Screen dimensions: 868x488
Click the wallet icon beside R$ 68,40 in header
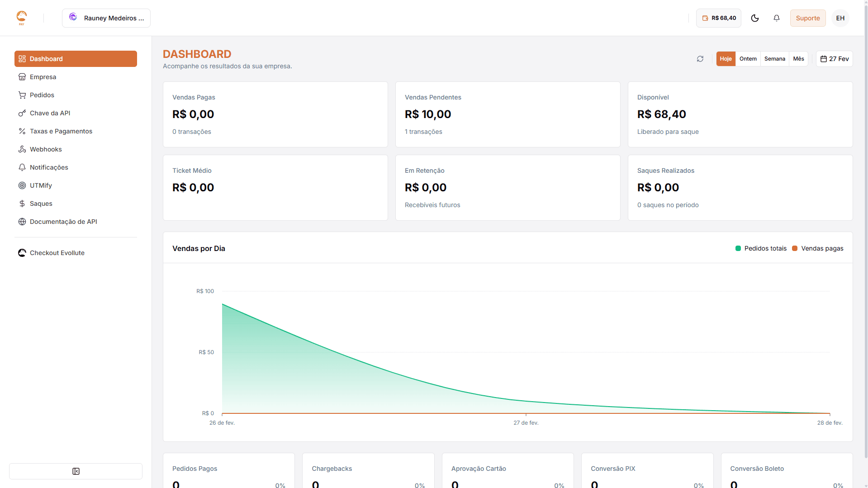tap(705, 18)
